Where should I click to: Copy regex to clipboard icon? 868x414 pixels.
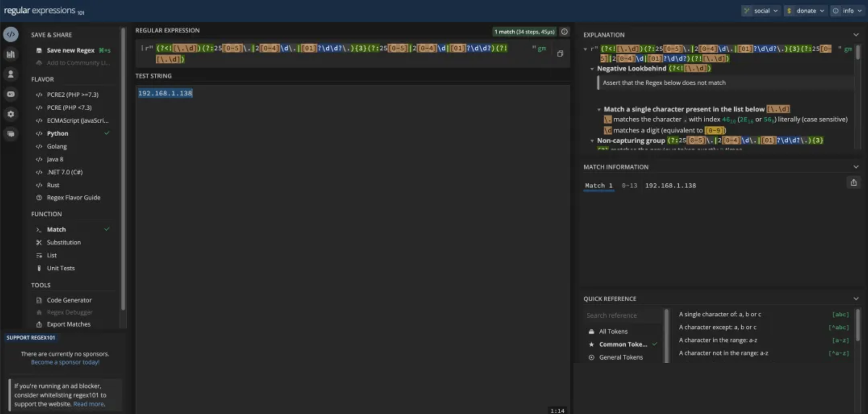pyautogui.click(x=560, y=54)
